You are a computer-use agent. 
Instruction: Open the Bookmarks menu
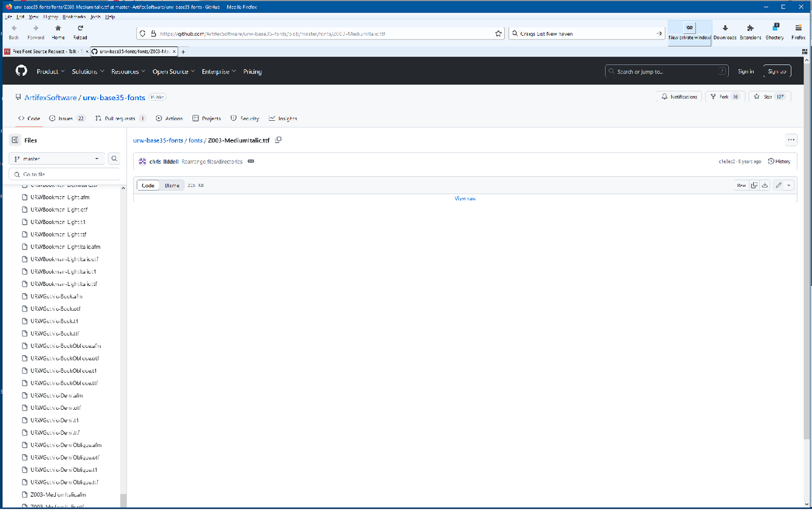point(74,17)
